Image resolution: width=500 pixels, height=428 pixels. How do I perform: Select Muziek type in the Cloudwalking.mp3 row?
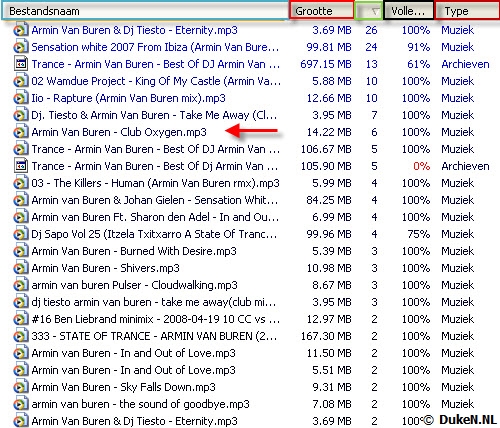[457, 285]
